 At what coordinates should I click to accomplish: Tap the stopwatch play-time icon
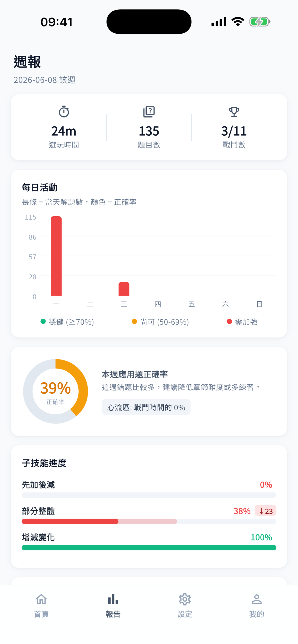pos(64,112)
